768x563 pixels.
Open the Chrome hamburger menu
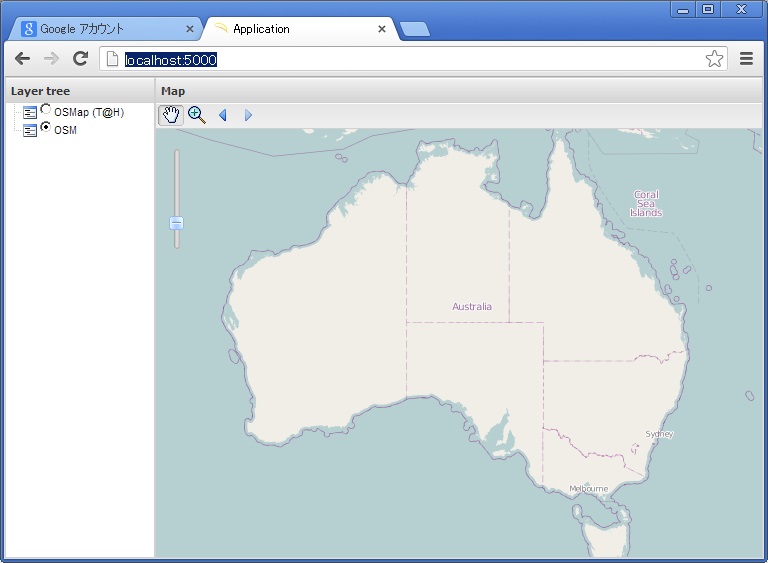coord(746,59)
